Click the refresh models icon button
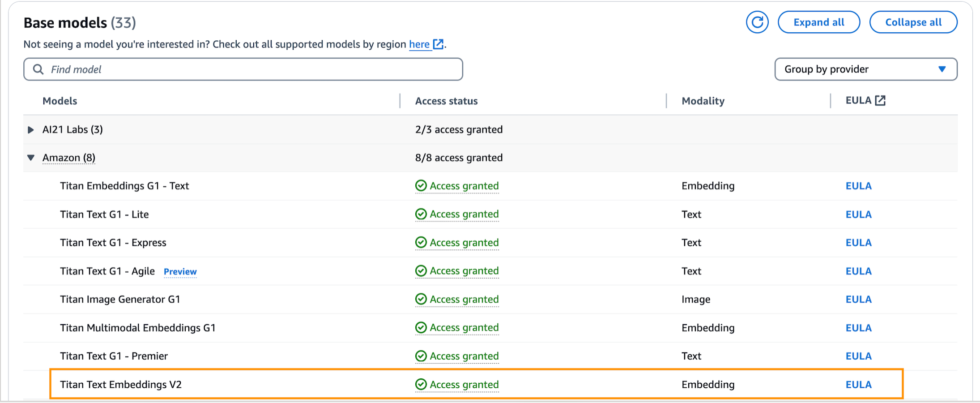Screen dimensions: 980x403 [757, 22]
